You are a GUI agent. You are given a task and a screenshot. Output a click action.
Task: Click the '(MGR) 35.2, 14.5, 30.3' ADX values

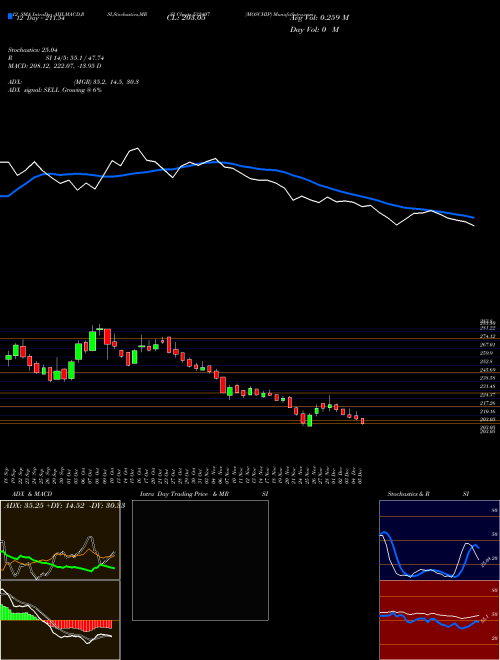[x=106, y=82]
